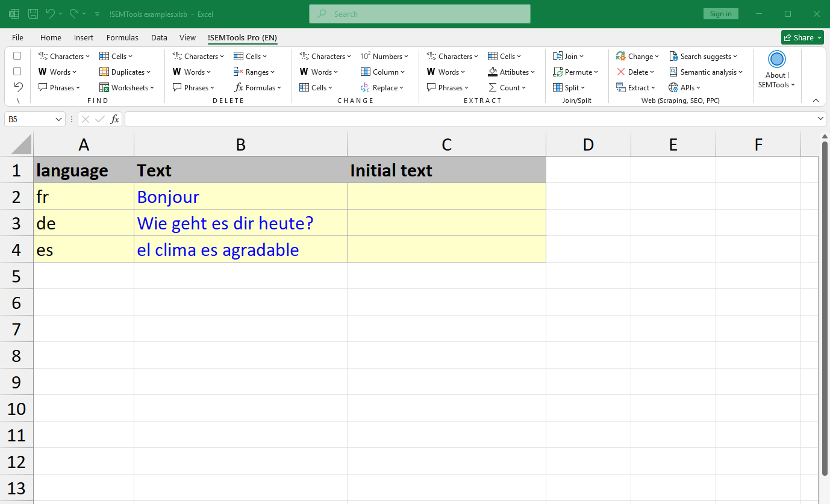Click inside the Search box at the top
830x504 pixels.
click(x=419, y=13)
